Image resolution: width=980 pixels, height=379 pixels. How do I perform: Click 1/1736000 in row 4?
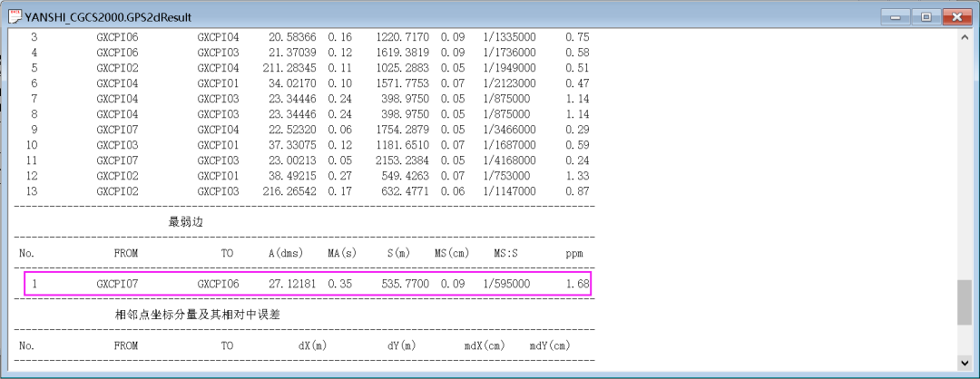(x=509, y=53)
